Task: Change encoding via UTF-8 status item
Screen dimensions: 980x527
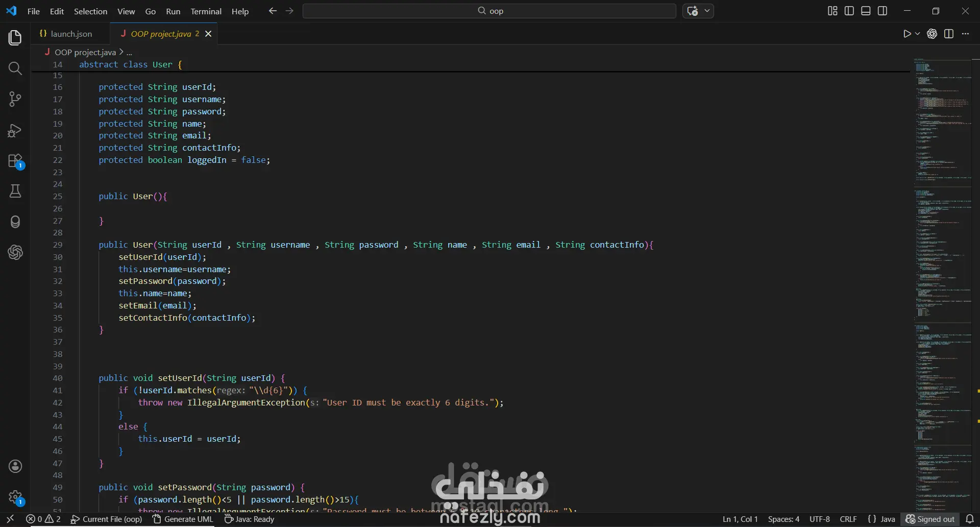Action: [820, 519]
